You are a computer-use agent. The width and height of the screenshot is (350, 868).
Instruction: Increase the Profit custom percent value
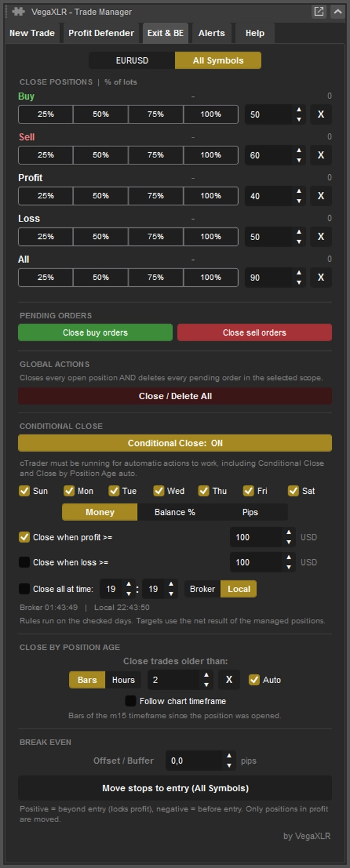299,191
